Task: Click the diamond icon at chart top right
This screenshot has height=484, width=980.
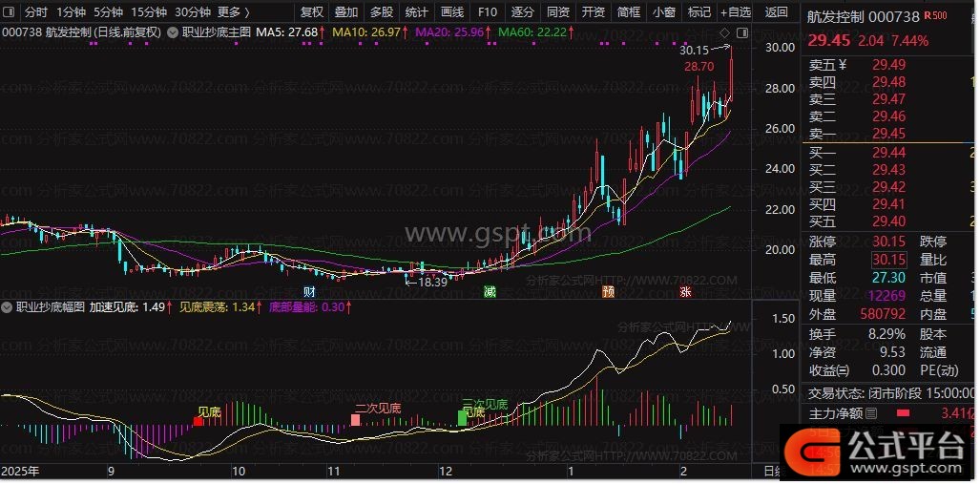Action: (x=726, y=32)
